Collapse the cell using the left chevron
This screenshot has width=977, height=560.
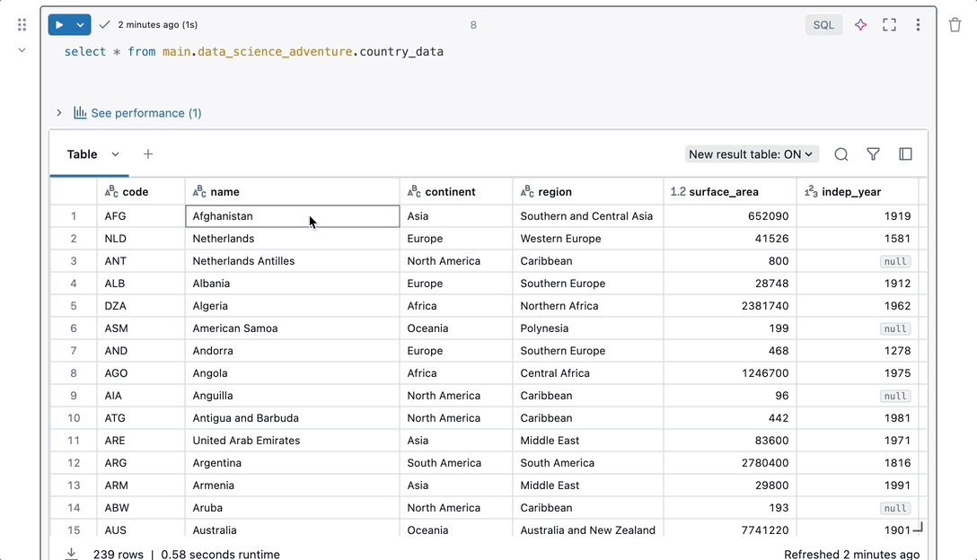(22, 49)
